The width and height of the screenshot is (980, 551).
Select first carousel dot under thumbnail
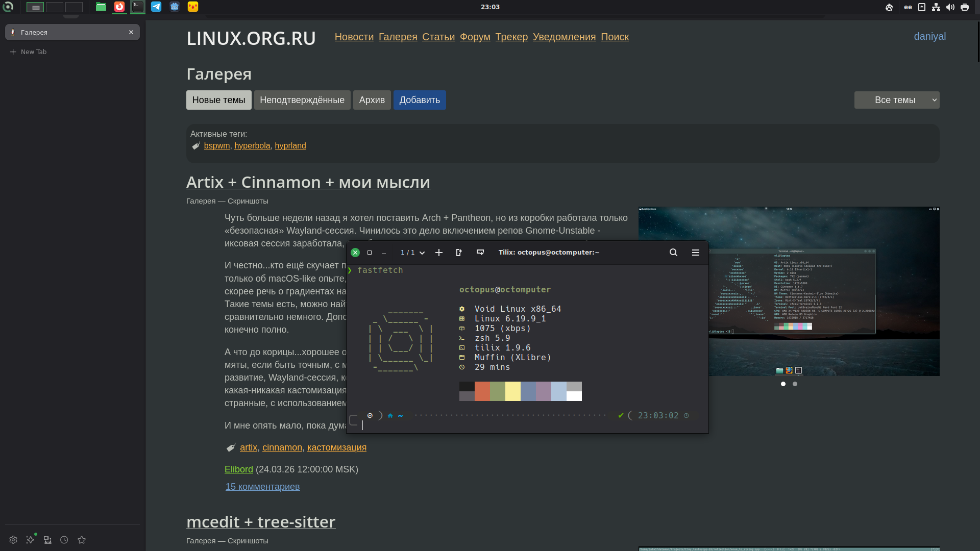coord(783,384)
